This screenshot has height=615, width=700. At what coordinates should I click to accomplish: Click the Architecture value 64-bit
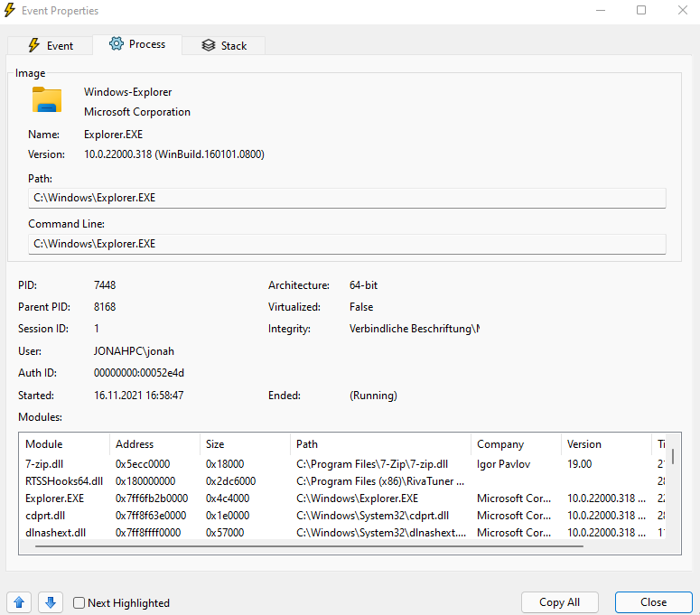(363, 285)
